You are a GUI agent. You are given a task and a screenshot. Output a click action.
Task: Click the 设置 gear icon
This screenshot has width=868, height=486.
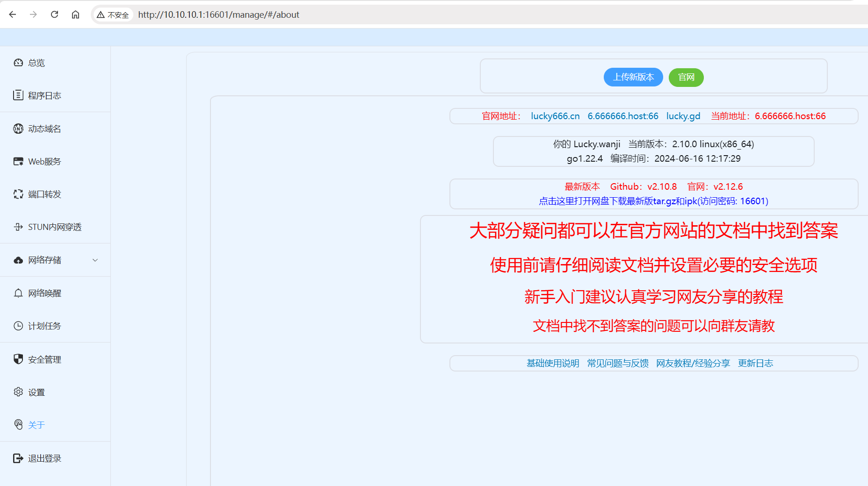pyautogui.click(x=18, y=392)
